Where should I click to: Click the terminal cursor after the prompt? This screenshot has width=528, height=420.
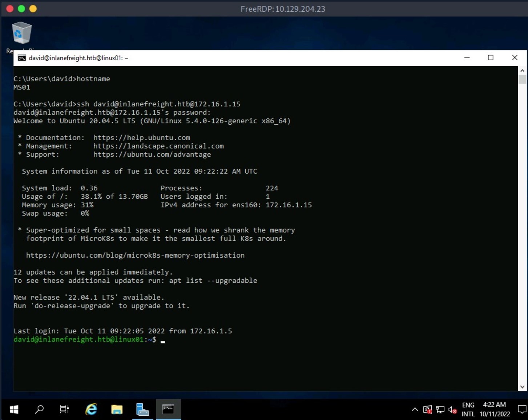pos(163,342)
